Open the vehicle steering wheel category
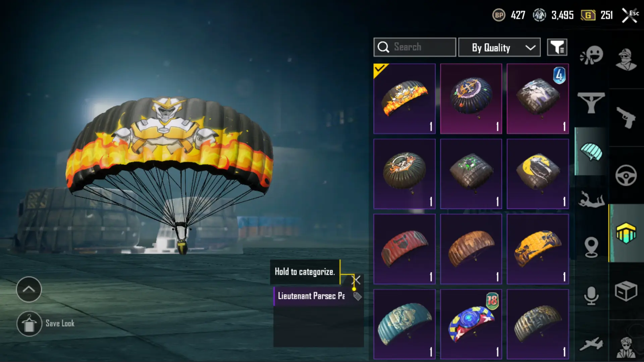 (626, 175)
